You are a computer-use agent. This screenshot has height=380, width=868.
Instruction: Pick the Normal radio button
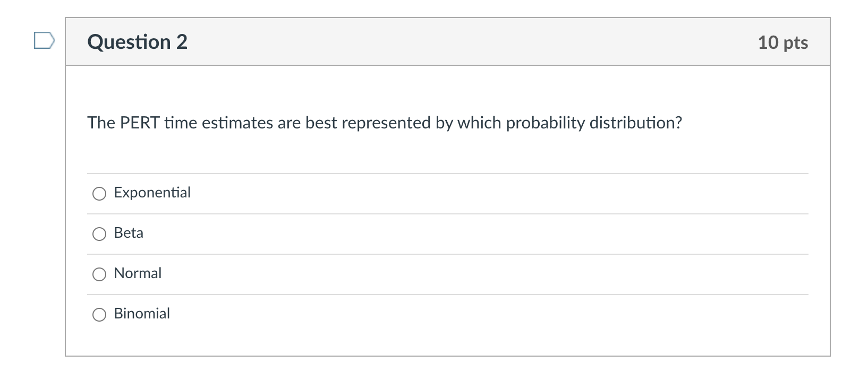coord(99,274)
